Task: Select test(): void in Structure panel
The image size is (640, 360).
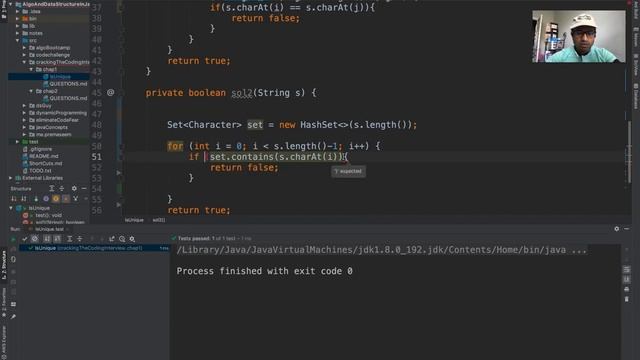Action: pyautogui.click(x=48, y=215)
